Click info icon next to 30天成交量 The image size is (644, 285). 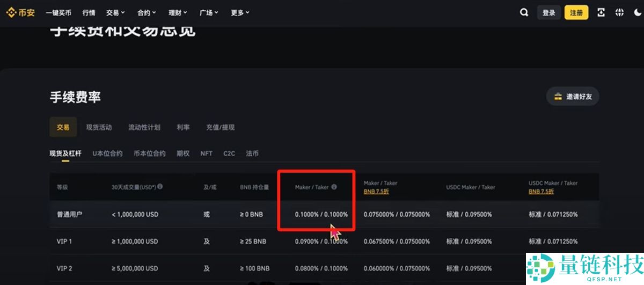(x=160, y=187)
